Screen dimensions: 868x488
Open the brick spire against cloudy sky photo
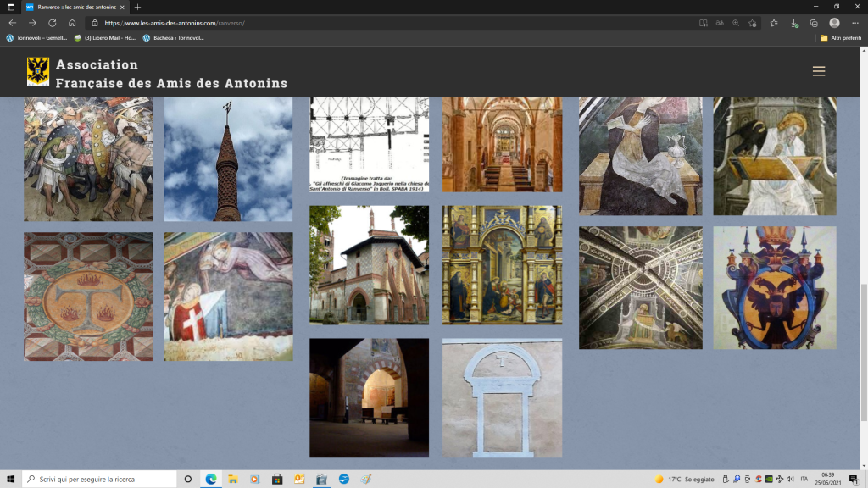coord(228,158)
